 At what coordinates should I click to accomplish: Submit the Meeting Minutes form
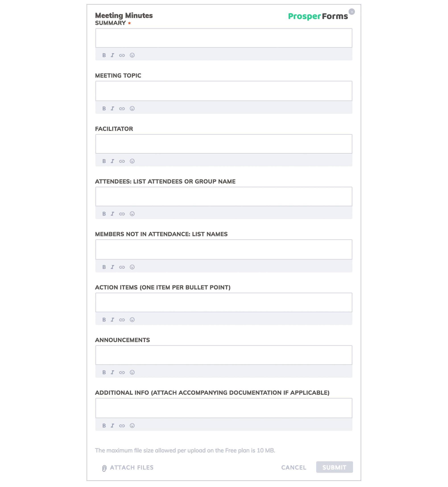coord(334,467)
